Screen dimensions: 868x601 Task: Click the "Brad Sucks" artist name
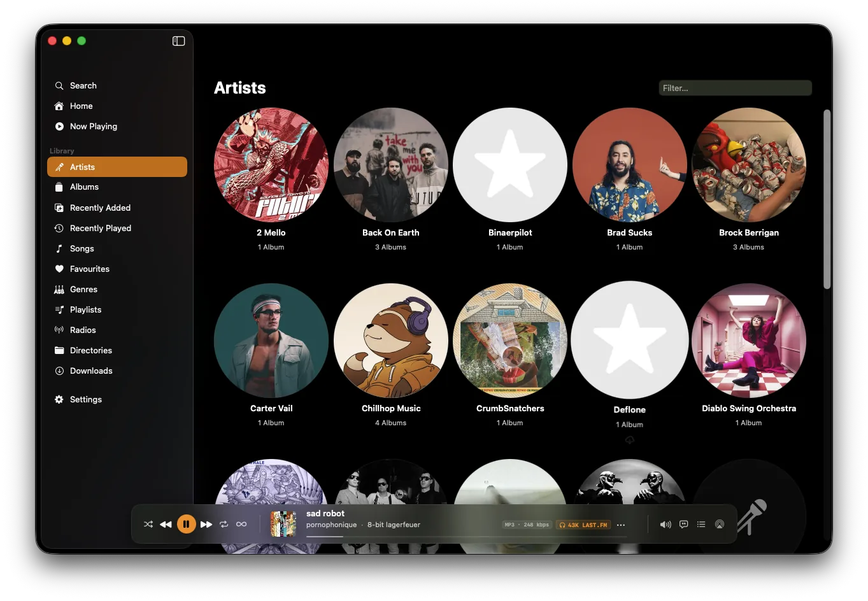pos(630,233)
